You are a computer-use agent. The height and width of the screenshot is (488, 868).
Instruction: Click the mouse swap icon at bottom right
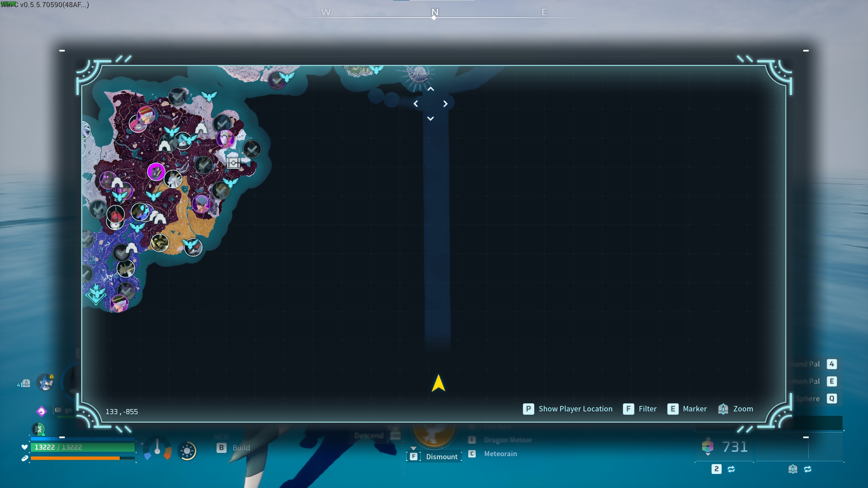point(808,469)
